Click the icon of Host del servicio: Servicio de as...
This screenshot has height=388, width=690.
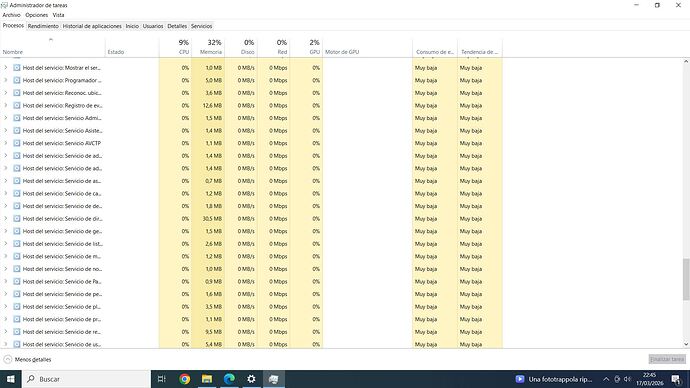[17, 181]
